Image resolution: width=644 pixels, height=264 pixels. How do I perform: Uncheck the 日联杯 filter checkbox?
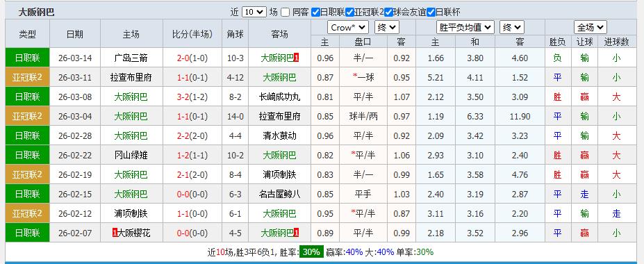[x=431, y=13]
